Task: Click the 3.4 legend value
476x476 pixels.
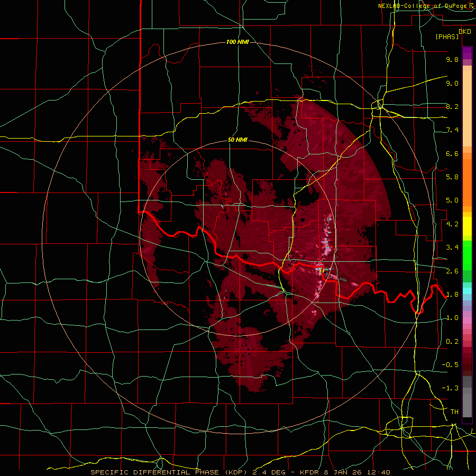Action: coord(452,248)
